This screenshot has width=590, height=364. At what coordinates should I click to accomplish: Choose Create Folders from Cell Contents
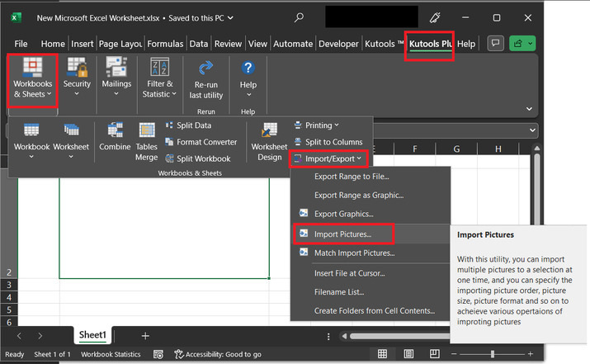click(371, 311)
